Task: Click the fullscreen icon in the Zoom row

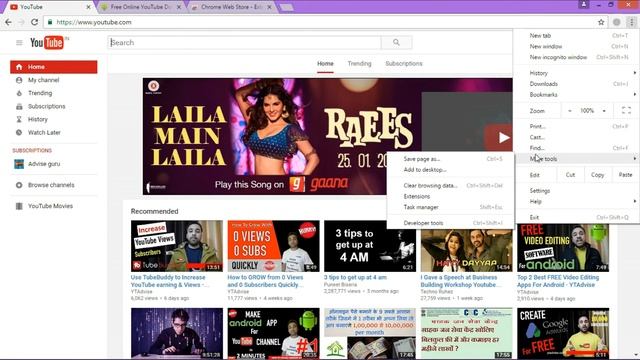Action: coord(626,111)
